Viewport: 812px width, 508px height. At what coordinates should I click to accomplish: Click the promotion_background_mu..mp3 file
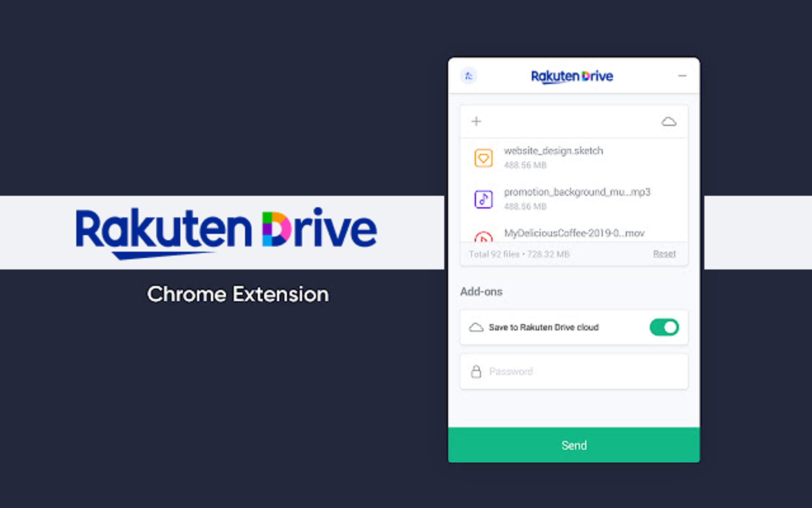click(575, 198)
